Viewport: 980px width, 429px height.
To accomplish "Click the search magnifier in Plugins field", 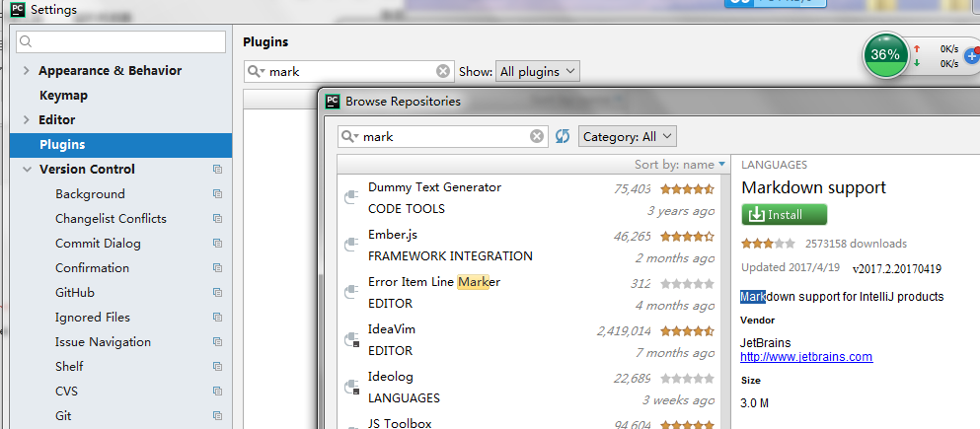I will (256, 71).
